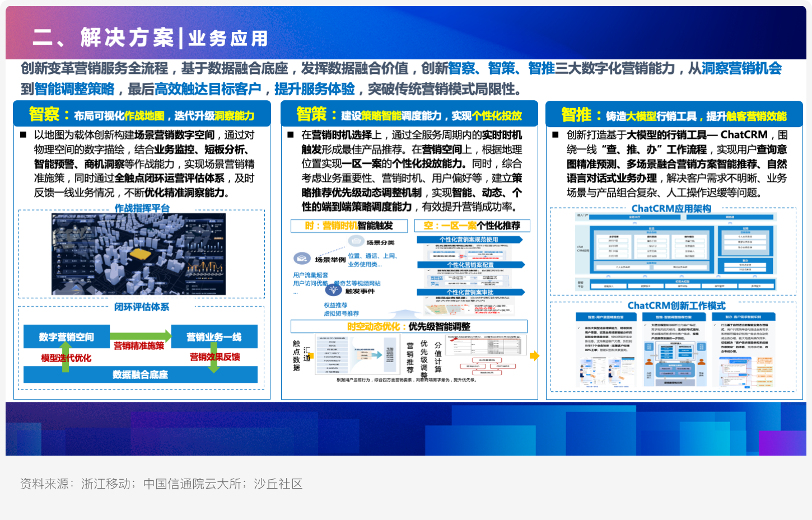
Task: Click the 触发事件 lightbulb icon
Action: [334, 290]
